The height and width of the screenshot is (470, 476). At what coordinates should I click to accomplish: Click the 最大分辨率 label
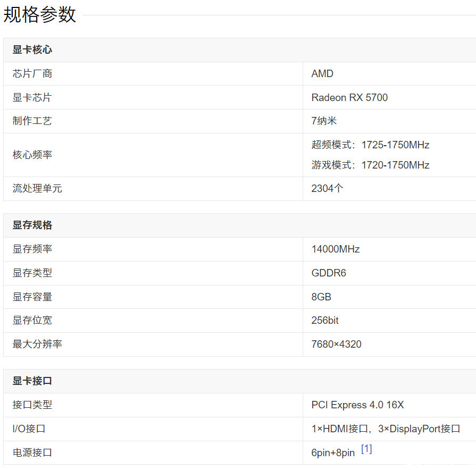point(37,344)
